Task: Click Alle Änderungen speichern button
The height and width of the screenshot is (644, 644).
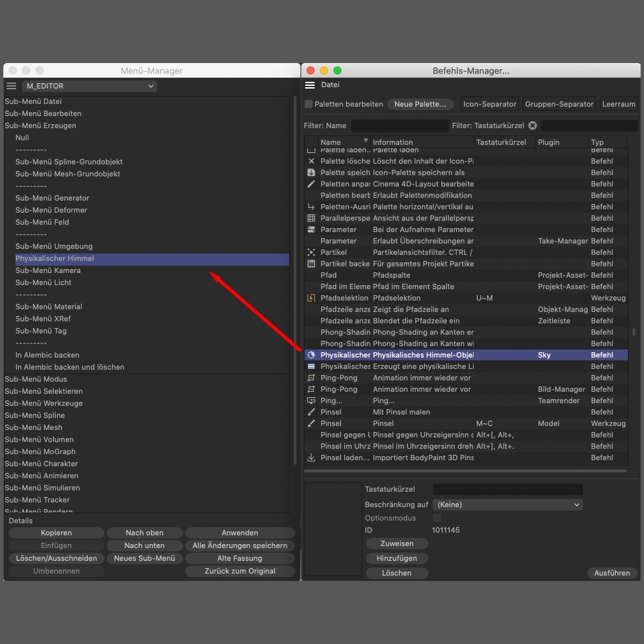Action: (x=240, y=545)
